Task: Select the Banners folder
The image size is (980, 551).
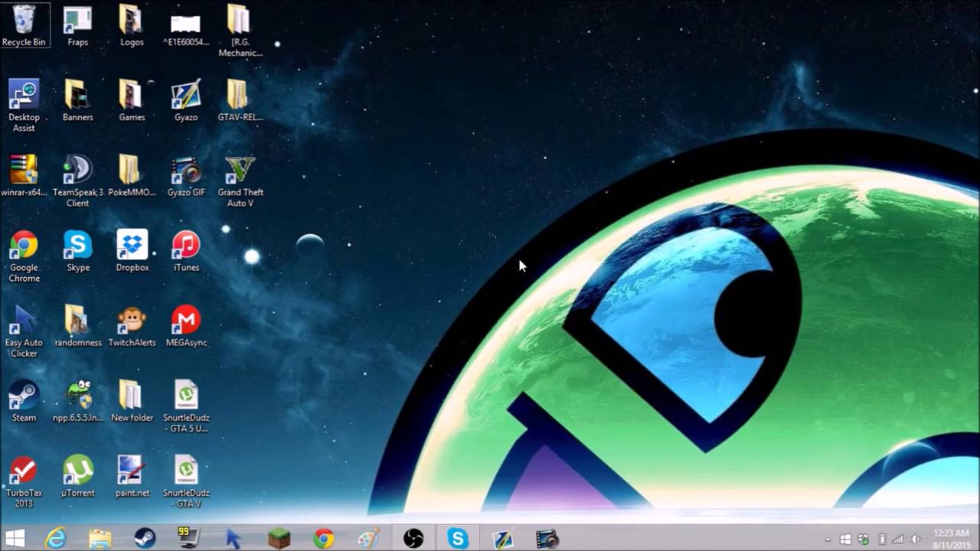Action: (77, 100)
